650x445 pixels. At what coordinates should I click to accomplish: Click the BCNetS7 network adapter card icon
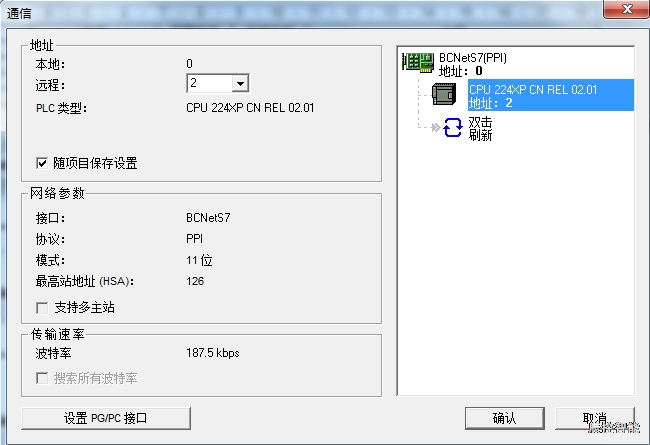click(418, 63)
